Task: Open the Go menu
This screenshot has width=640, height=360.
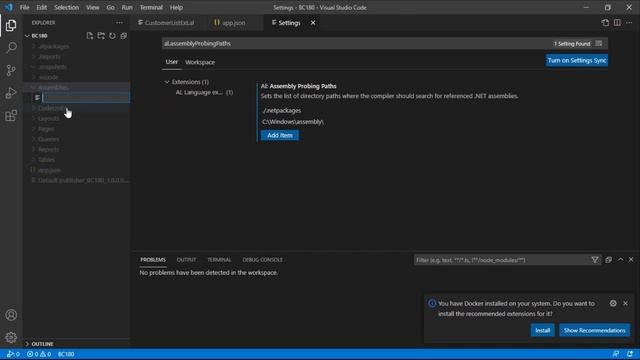Action: [110, 7]
